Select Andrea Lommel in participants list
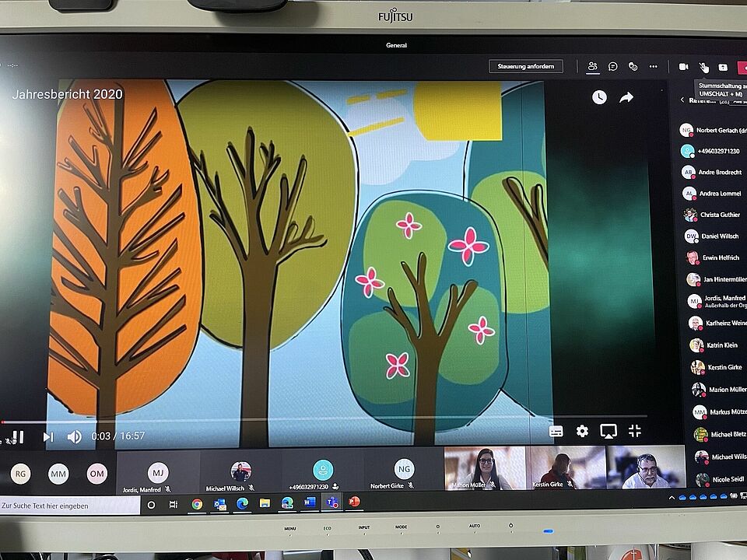This screenshot has height=560, width=747. click(x=714, y=194)
